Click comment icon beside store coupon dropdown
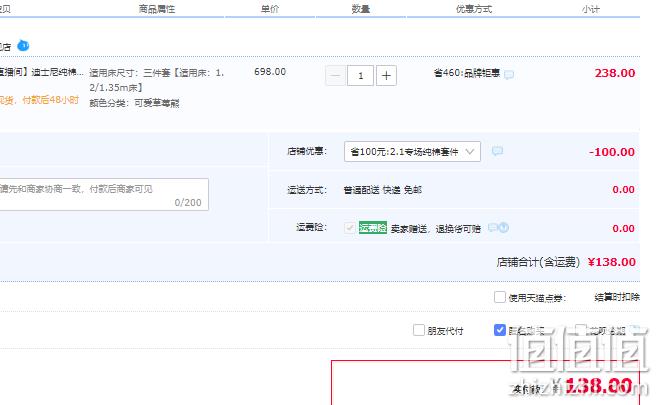 pos(497,151)
